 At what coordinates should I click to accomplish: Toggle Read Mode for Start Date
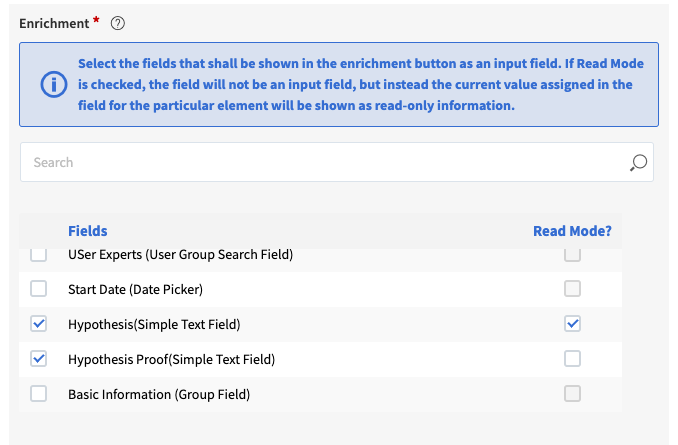click(x=572, y=289)
